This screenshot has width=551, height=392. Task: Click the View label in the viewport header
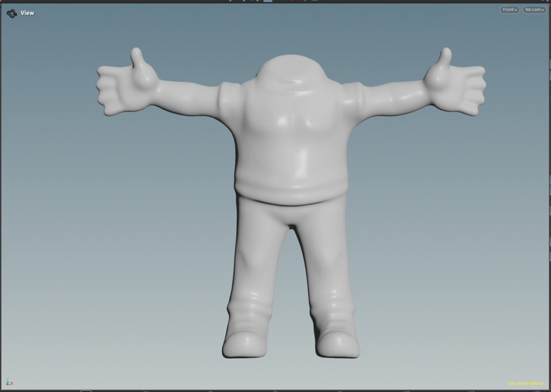tap(27, 13)
